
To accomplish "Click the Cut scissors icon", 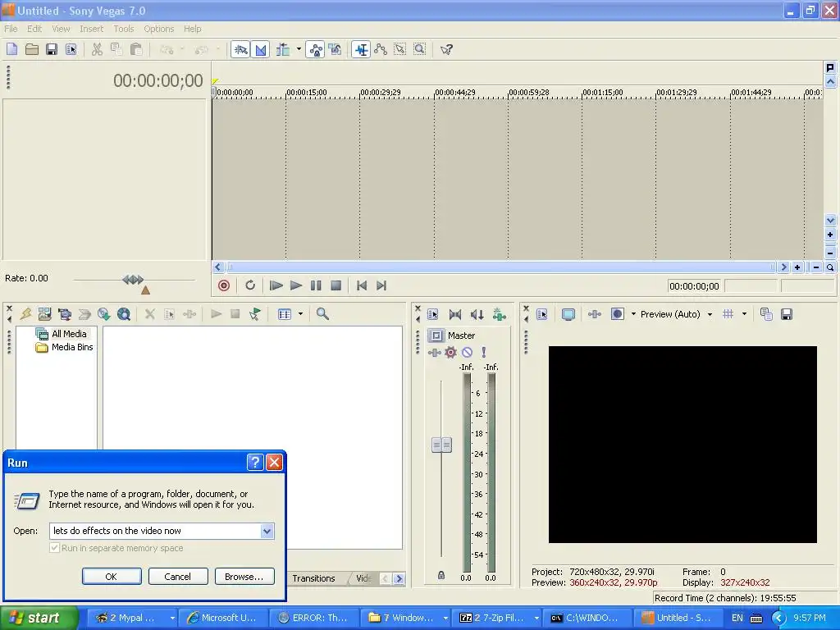I will [x=97, y=50].
